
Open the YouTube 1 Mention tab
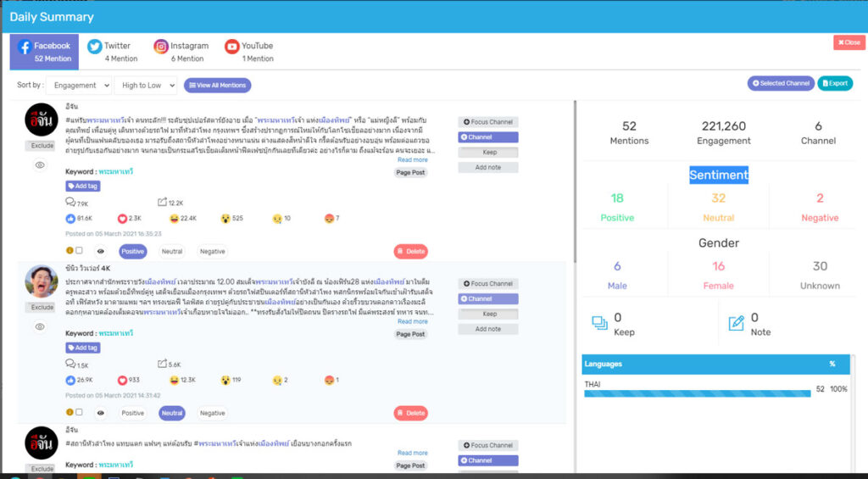[x=248, y=52]
